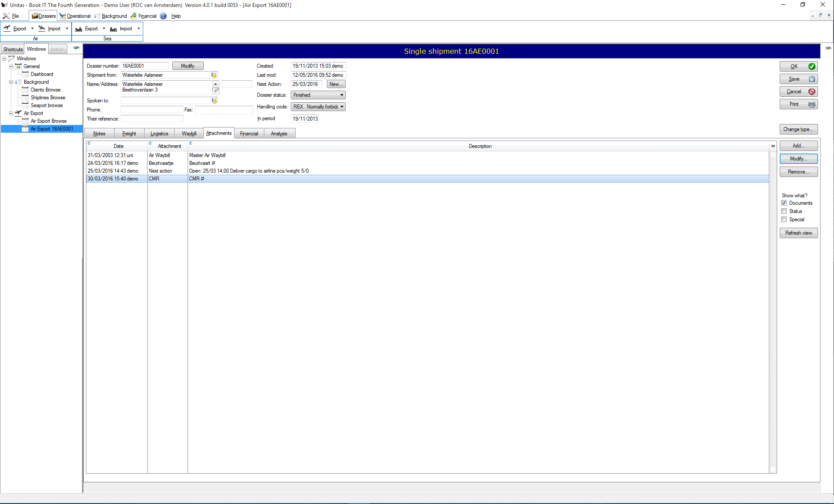Enable the Status checkbox
The image size is (834, 504).
784,211
